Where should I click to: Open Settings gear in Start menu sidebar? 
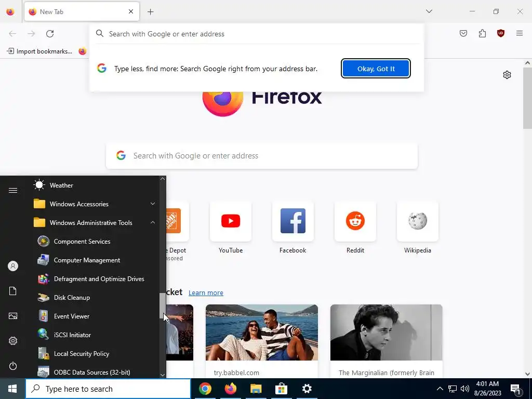pos(13,341)
